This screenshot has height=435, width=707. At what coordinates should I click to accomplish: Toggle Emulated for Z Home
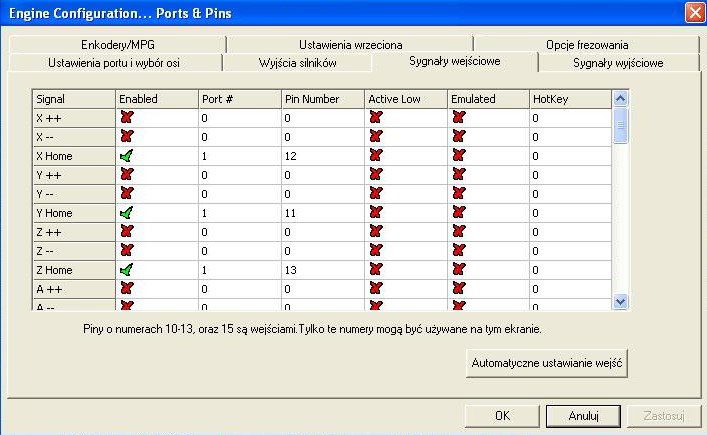pos(459,269)
